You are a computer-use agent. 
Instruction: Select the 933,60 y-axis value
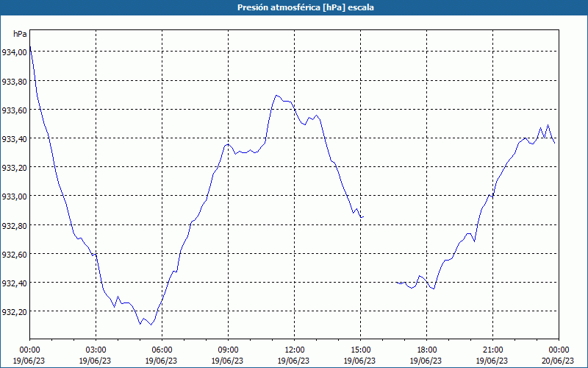click(x=14, y=110)
